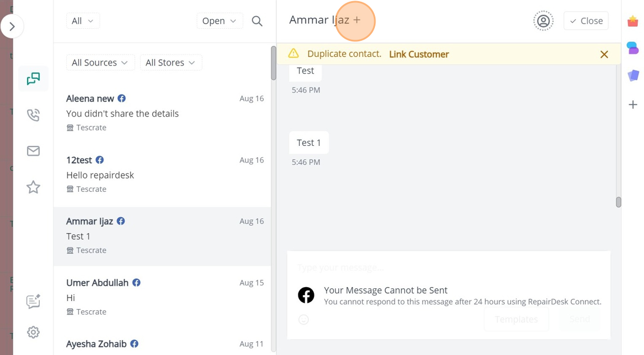Select the Ammar Ijaz conversation row

tap(162, 236)
